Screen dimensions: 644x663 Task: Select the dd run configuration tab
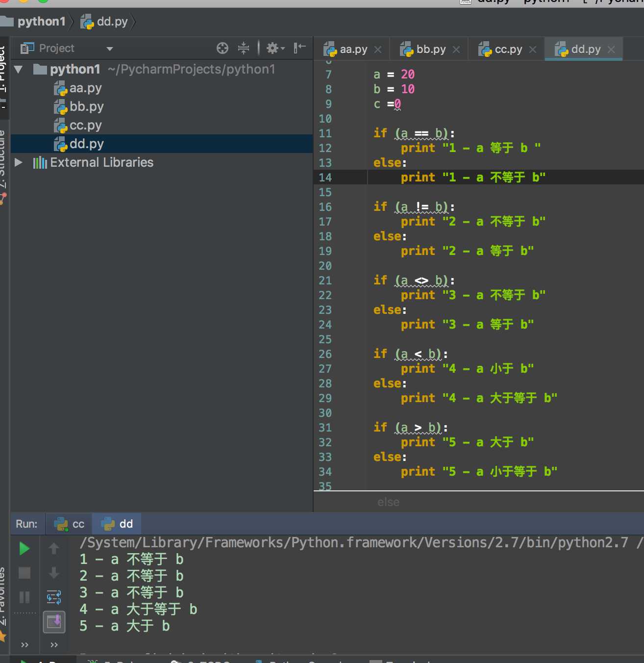coord(118,524)
